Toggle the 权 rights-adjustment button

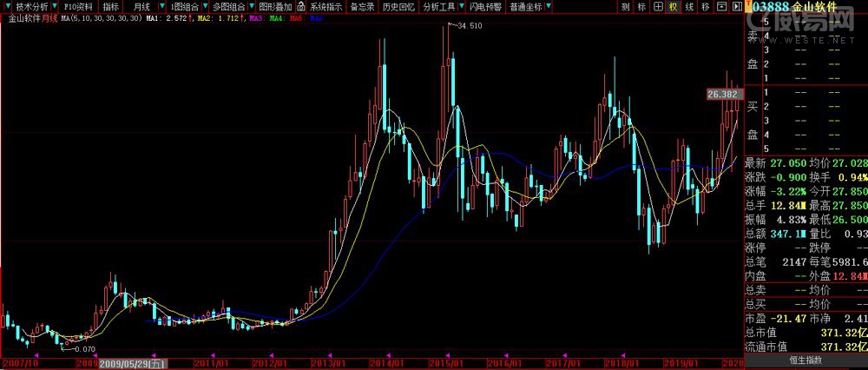pos(673,7)
